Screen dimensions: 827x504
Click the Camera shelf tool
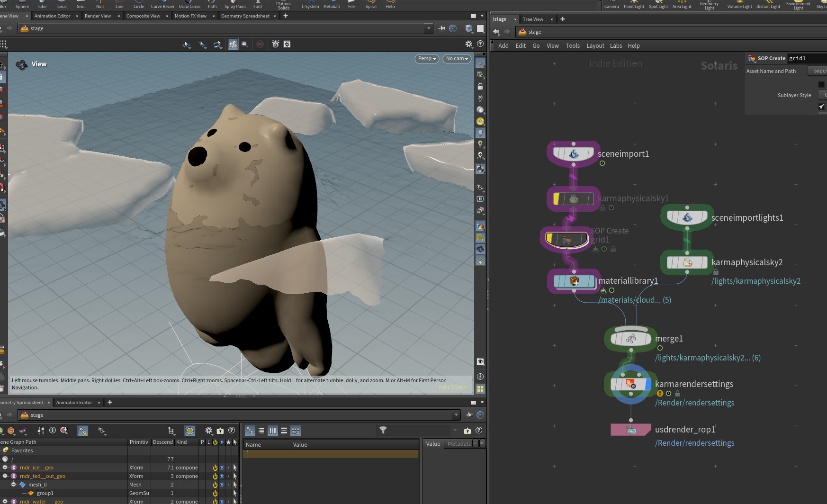pos(611,4)
